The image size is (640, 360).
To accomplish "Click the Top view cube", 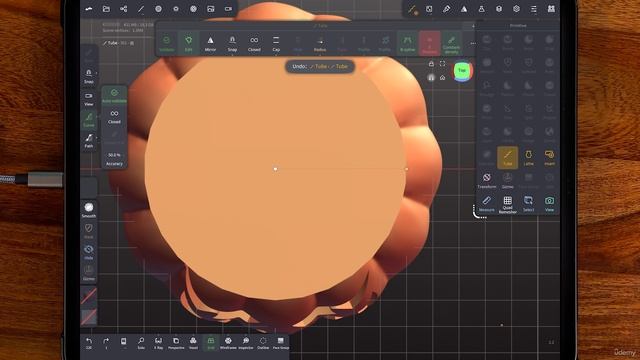I will click(462, 71).
